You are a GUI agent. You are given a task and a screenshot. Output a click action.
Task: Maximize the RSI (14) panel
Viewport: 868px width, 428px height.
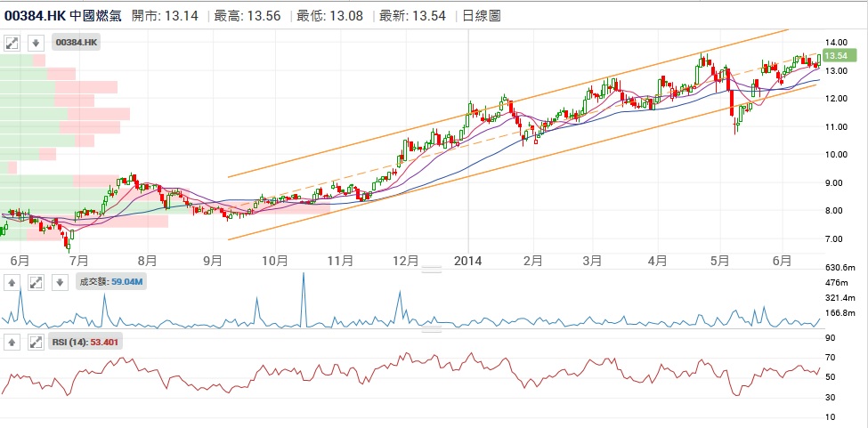pyautogui.click(x=36, y=342)
